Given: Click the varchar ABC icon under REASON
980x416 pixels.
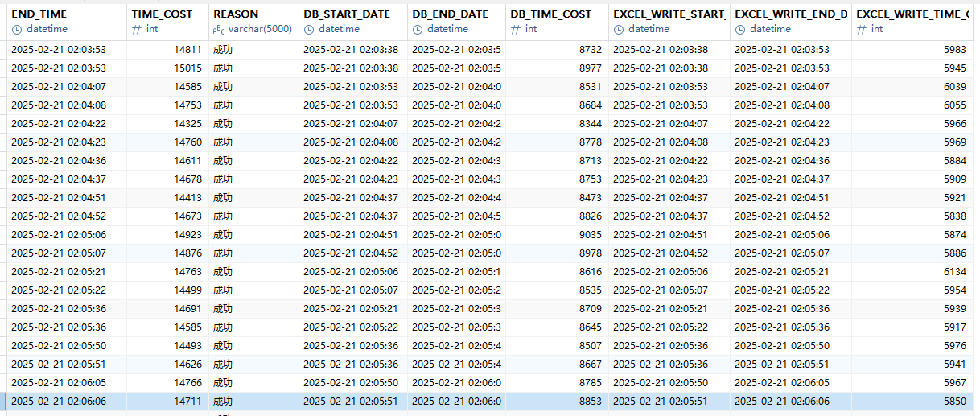Looking at the screenshot, I should coord(218,30).
